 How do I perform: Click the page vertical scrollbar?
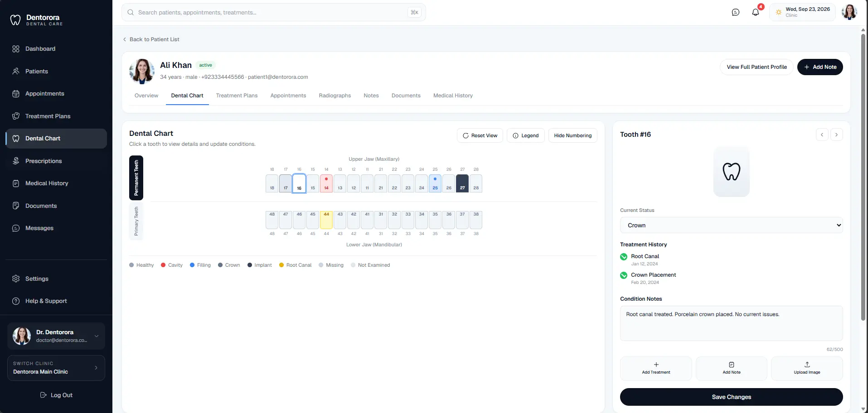tap(863, 177)
